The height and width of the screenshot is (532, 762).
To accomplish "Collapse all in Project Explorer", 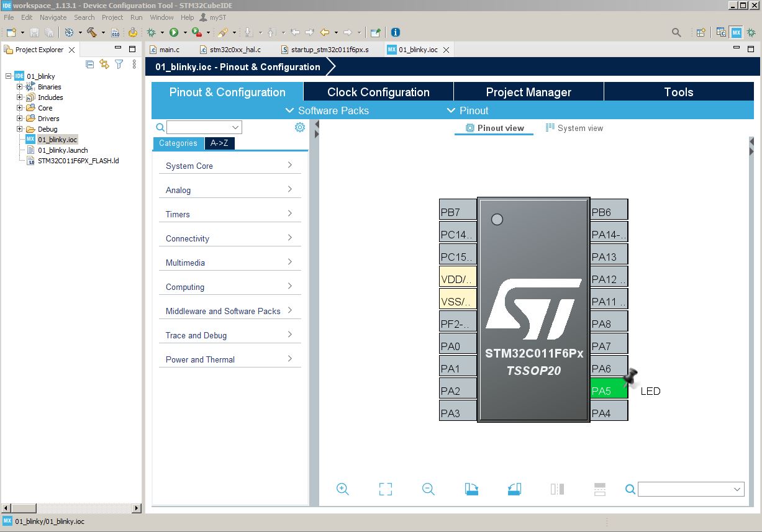I will pyautogui.click(x=90, y=64).
